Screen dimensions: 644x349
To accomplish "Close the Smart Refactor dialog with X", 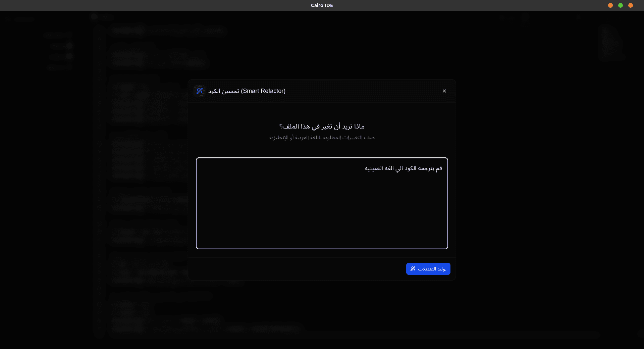I will [x=444, y=91].
